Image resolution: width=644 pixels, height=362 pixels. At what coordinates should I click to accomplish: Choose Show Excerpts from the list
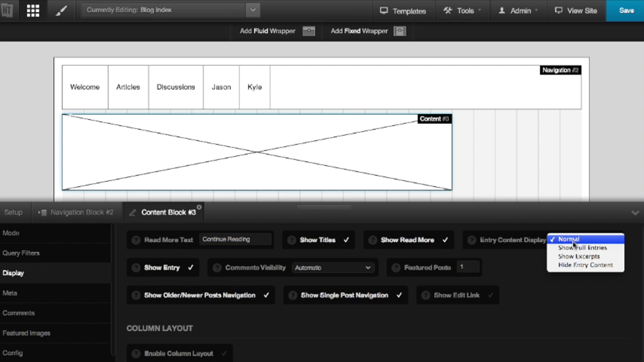pyautogui.click(x=579, y=256)
